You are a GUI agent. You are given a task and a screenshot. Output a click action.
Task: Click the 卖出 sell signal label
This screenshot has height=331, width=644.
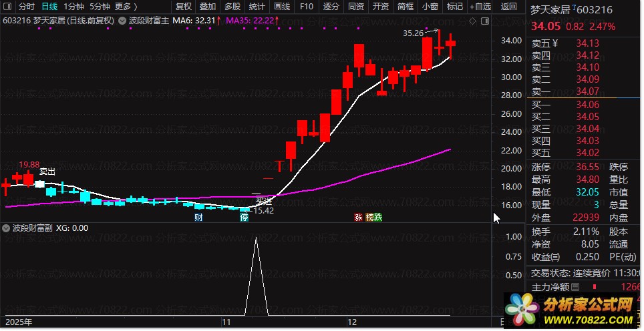click(47, 172)
